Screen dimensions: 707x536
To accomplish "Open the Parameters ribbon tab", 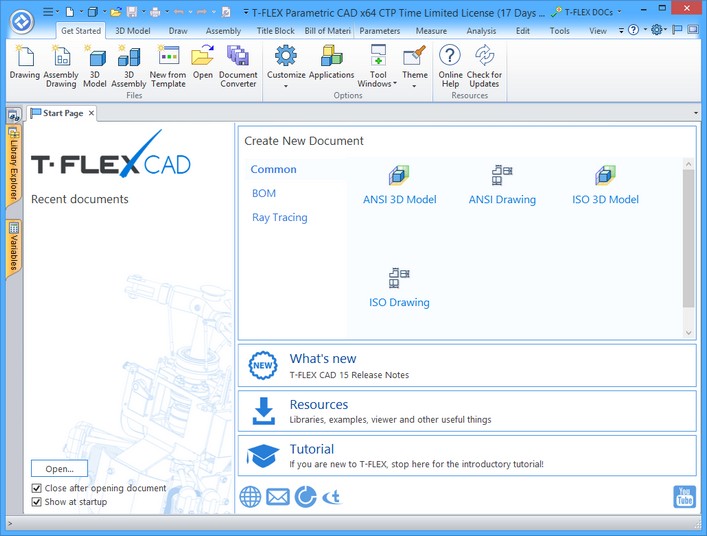I will pos(380,31).
